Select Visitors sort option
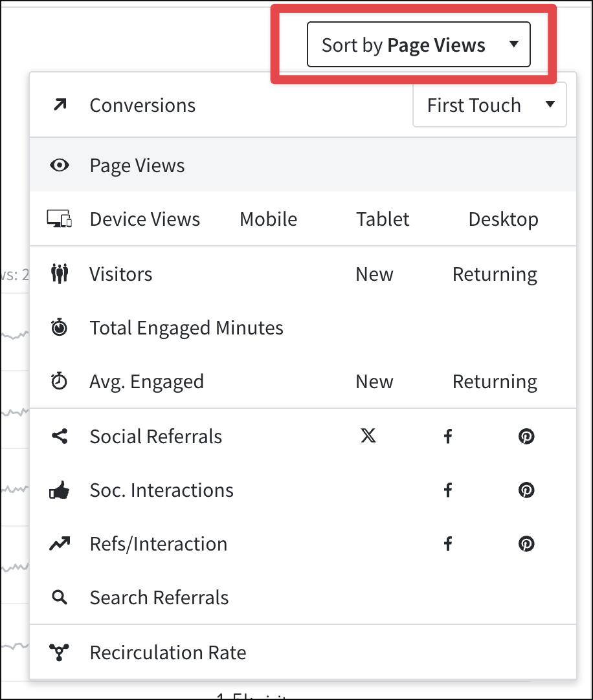593x700 pixels. click(x=120, y=274)
